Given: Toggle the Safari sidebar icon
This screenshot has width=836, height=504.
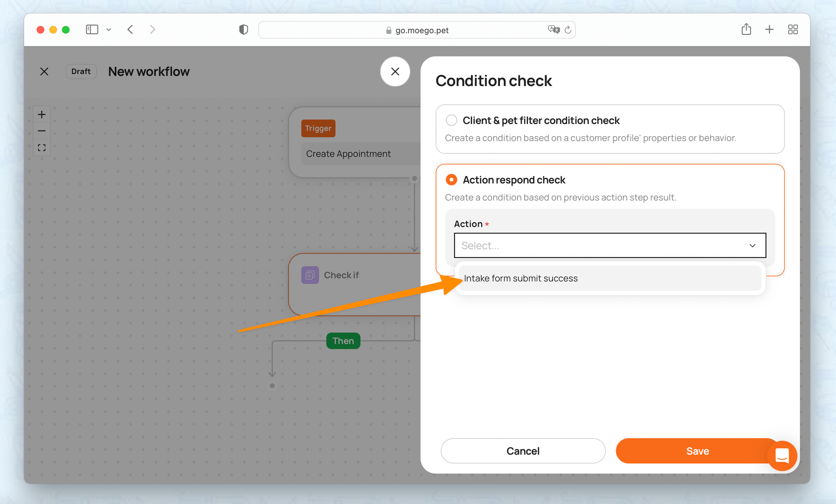Looking at the screenshot, I should pyautogui.click(x=92, y=30).
